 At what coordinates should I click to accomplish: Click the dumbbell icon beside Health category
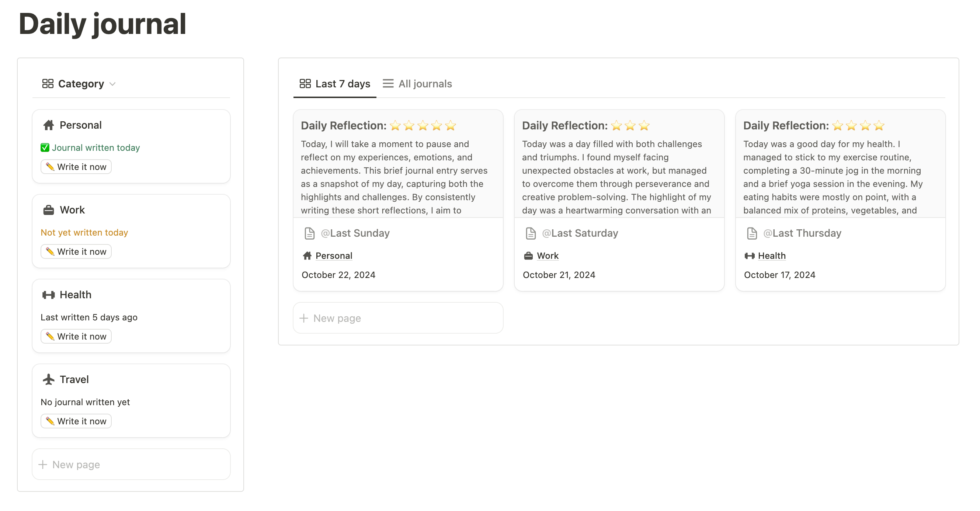coord(48,295)
